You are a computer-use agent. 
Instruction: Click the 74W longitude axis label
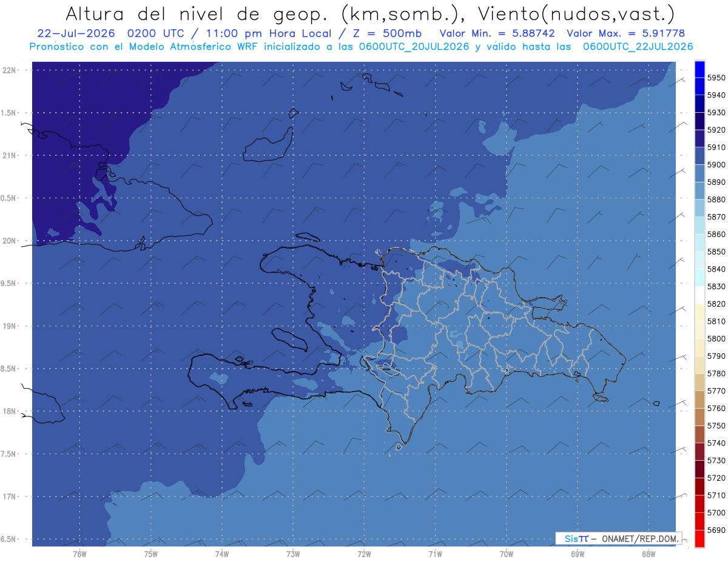pos(221,554)
